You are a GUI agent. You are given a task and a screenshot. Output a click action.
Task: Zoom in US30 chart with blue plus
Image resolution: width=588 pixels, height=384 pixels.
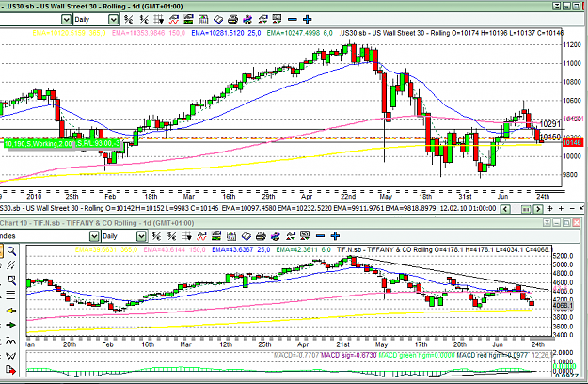(x=307, y=19)
